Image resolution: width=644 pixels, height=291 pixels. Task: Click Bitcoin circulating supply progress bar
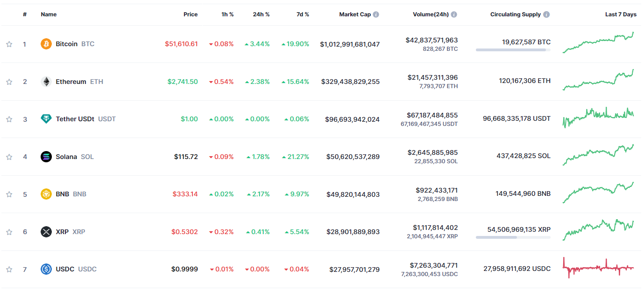point(513,50)
